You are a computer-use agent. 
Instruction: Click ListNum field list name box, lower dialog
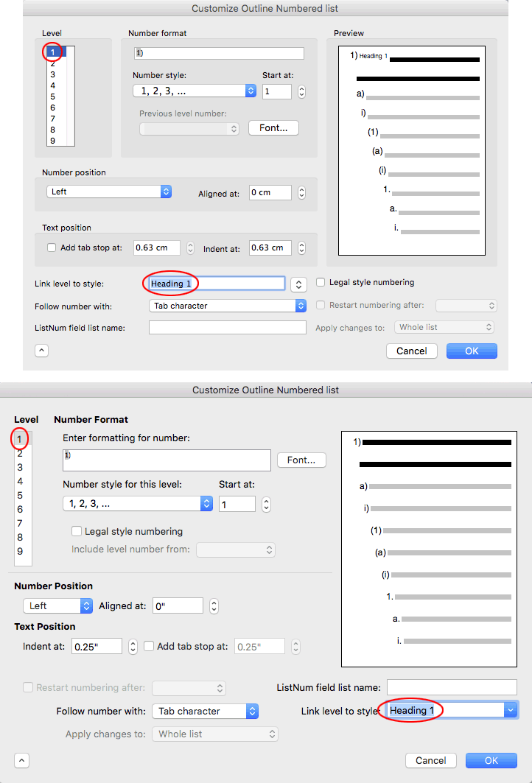click(x=452, y=687)
